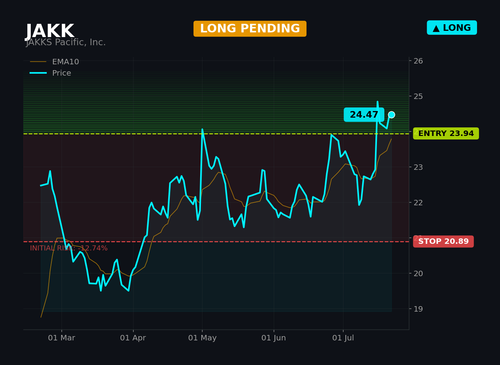Click the 01 Jul date axis label

pyautogui.click(x=343, y=338)
